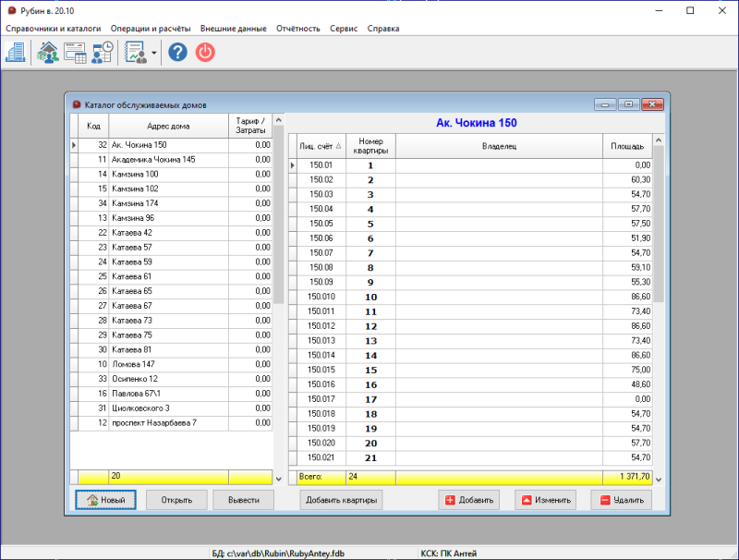Click the card with calendar grid icon

coord(75,53)
